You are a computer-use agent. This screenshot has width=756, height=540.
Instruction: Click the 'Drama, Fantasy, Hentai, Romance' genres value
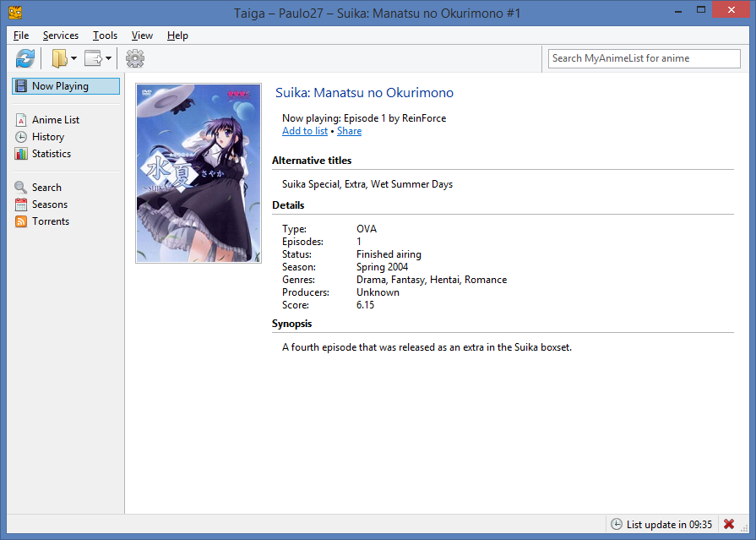click(432, 280)
